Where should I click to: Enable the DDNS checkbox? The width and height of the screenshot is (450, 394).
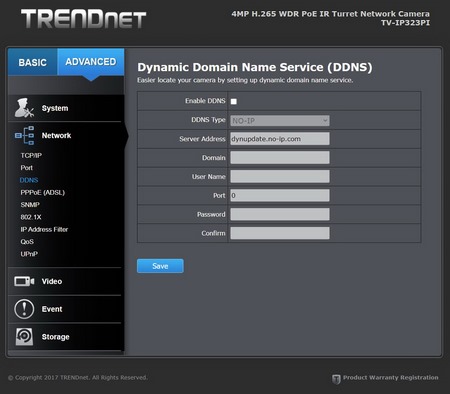[x=234, y=101]
